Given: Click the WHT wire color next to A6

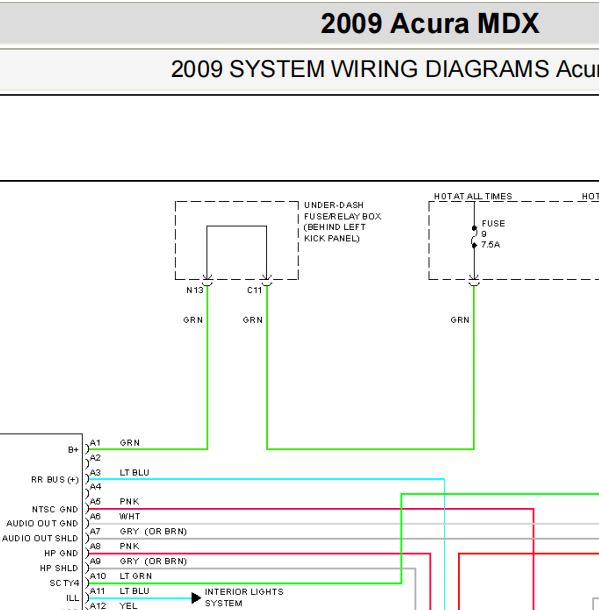Looking at the screenshot, I should 130,516.
